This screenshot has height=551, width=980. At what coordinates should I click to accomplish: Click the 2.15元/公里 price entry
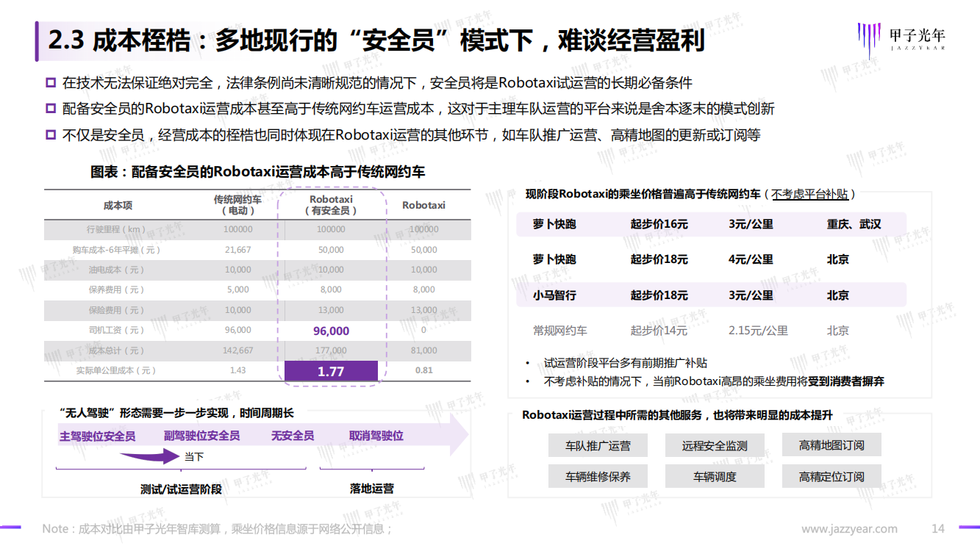(759, 331)
